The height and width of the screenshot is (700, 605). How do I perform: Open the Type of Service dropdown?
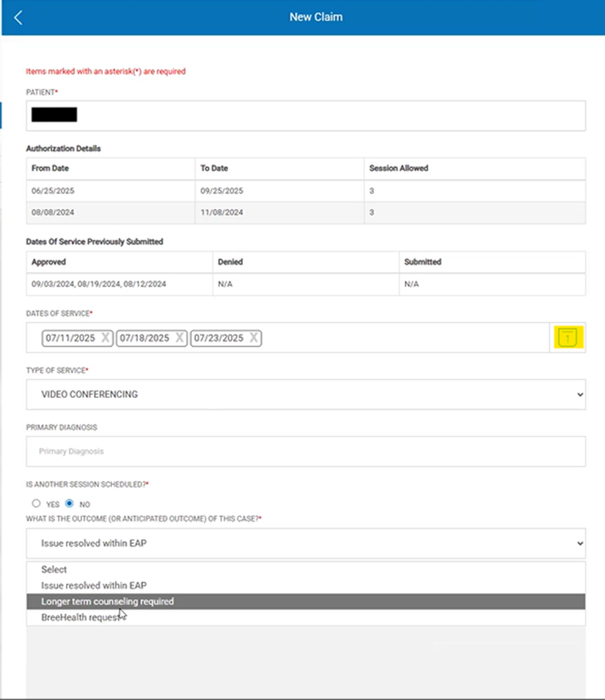[x=306, y=394]
